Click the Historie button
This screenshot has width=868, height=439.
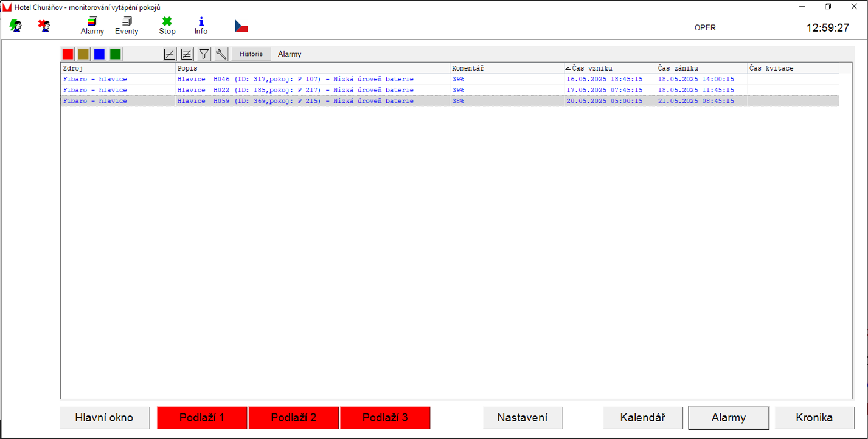coord(251,54)
